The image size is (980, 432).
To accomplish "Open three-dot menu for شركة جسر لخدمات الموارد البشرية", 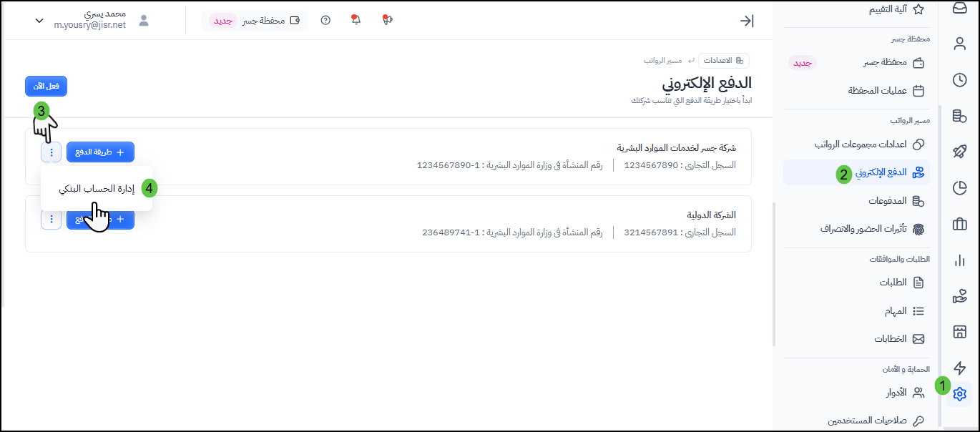I will click(52, 152).
